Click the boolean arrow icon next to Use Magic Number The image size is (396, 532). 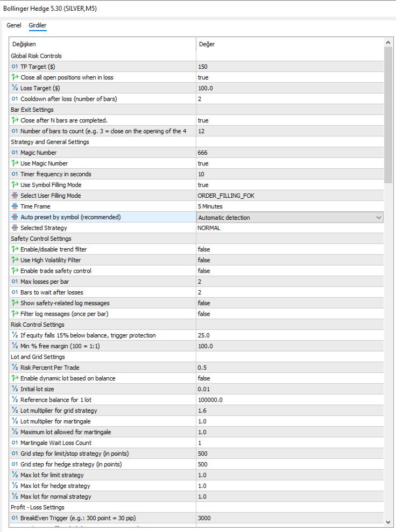[x=15, y=163]
